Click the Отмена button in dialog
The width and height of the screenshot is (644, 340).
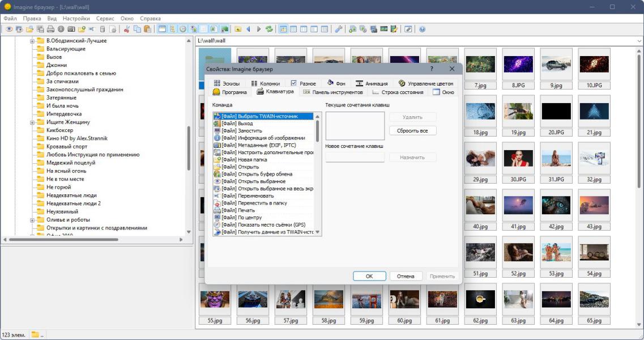[406, 276]
